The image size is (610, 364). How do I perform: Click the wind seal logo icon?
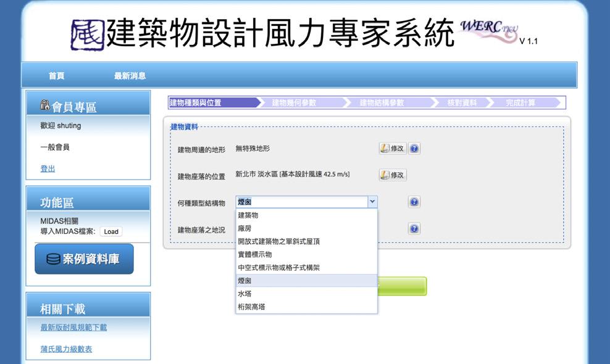88,35
